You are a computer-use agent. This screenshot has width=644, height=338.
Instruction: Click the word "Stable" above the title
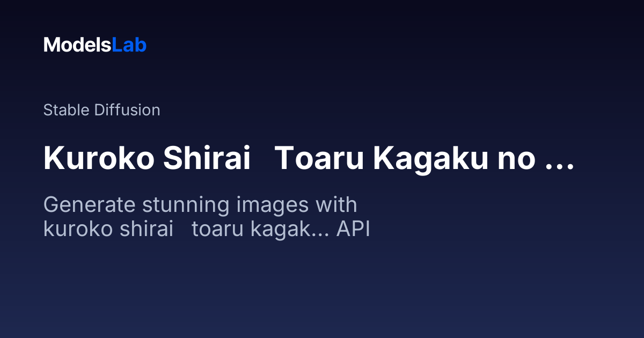(67, 110)
